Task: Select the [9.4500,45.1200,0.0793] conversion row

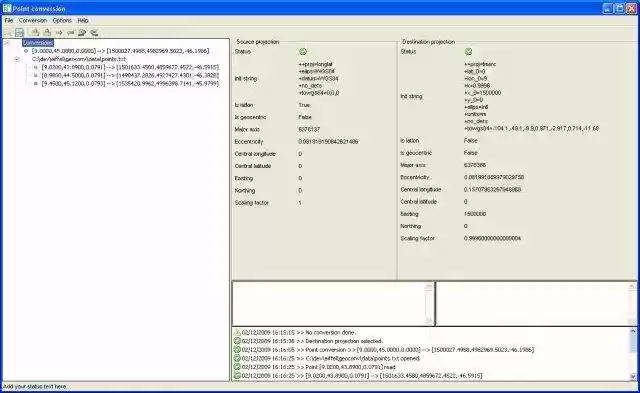Action: 130,84
